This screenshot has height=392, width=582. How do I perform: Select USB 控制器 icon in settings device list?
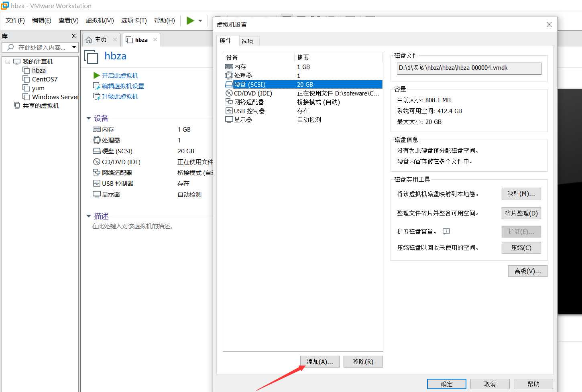tap(229, 111)
